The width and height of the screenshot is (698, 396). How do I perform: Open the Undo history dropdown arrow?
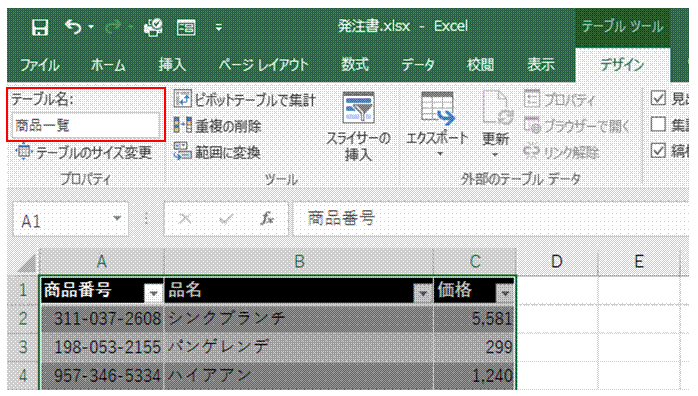coord(91,27)
